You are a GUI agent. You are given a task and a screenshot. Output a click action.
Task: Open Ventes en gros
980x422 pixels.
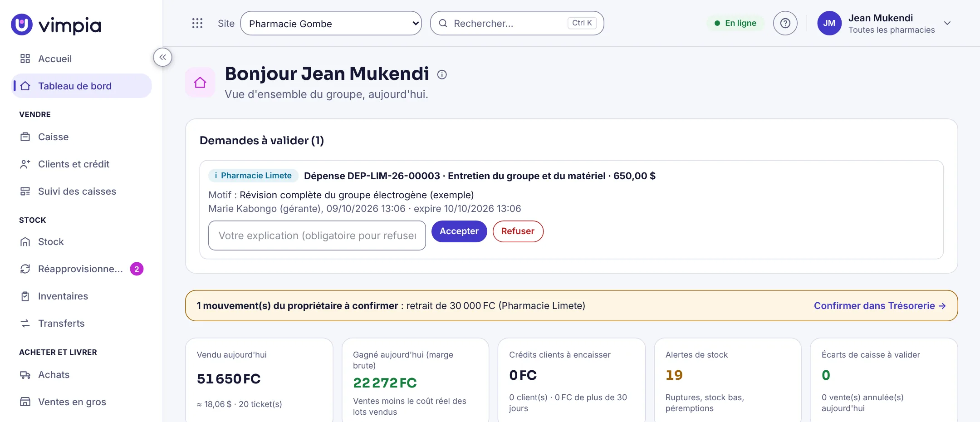[x=81, y=402]
